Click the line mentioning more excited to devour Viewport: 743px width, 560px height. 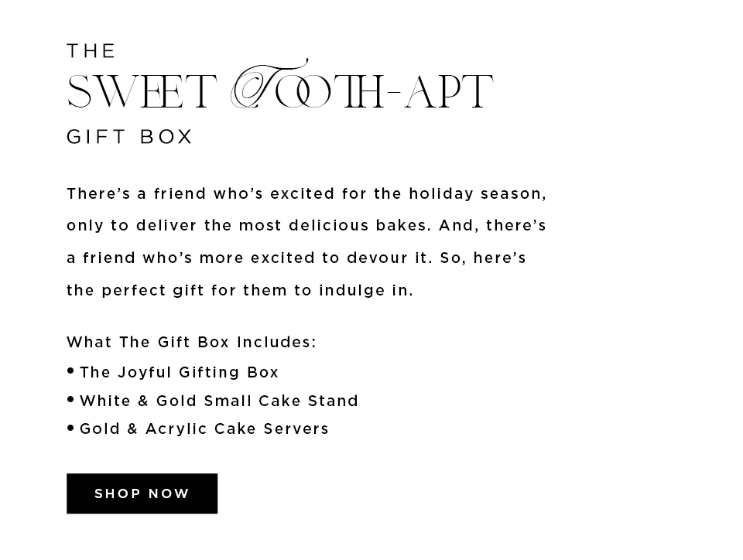pos(296,258)
